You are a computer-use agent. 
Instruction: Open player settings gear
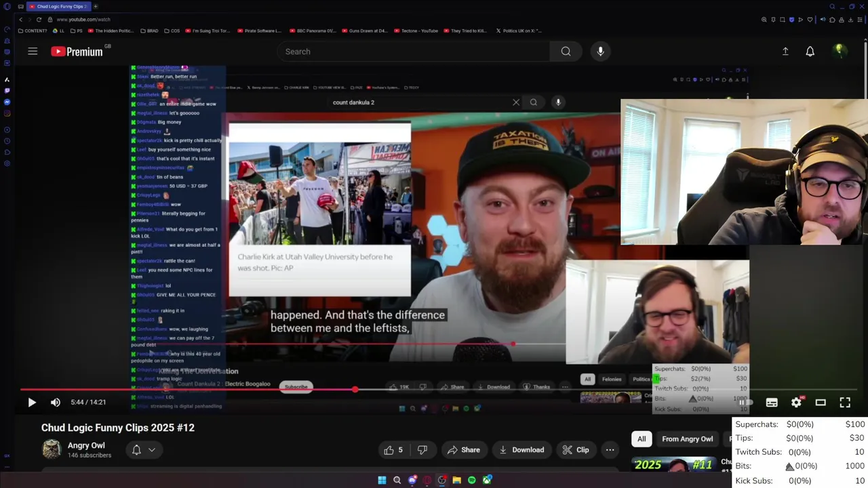[x=796, y=403]
